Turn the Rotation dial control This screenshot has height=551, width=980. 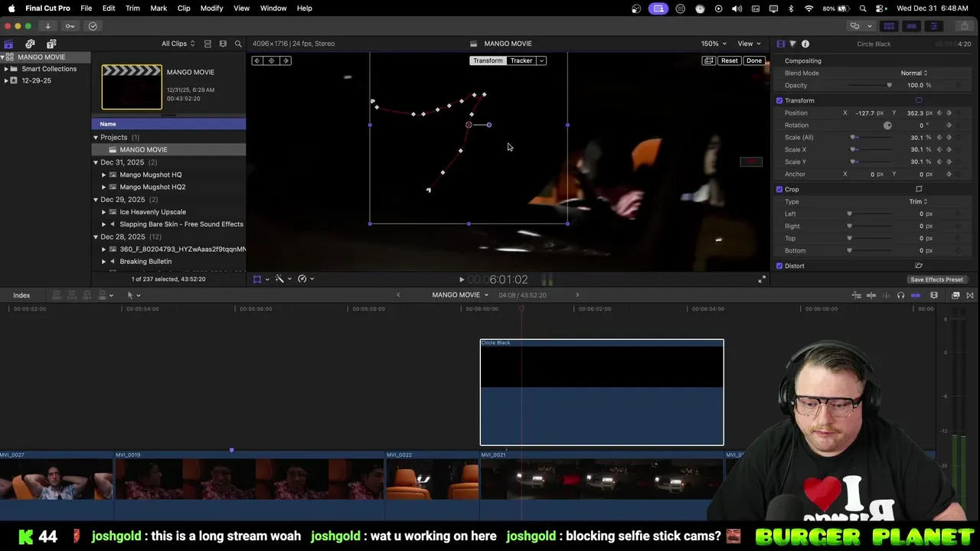[887, 125]
